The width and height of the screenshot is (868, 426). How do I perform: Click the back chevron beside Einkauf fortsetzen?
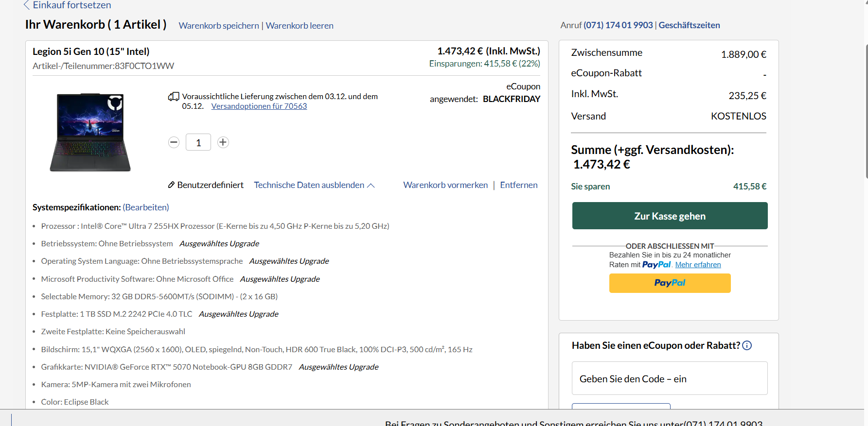pos(27,5)
